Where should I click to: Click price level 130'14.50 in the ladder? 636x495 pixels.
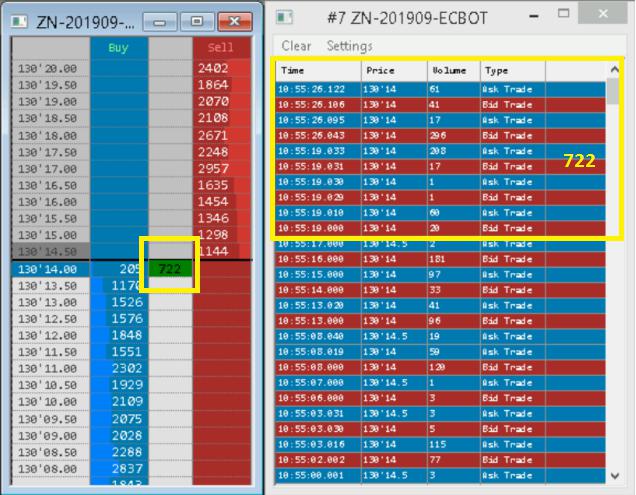click(50, 252)
